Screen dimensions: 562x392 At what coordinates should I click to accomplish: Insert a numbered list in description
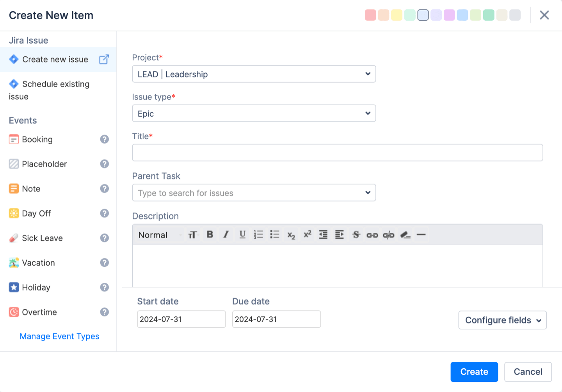pyautogui.click(x=258, y=234)
